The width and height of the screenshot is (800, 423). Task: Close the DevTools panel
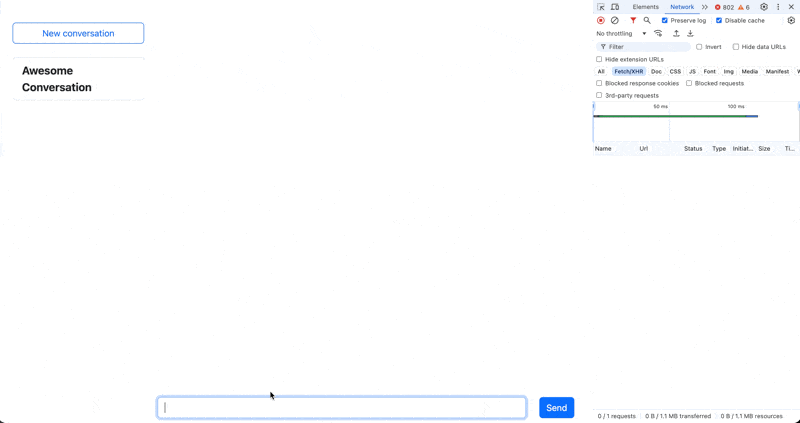(x=791, y=7)
